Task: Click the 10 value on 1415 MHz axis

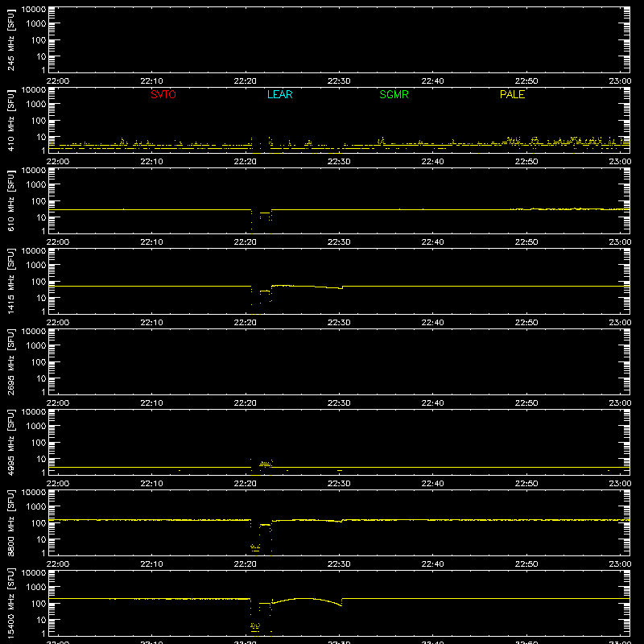Action: click(41, 298)
